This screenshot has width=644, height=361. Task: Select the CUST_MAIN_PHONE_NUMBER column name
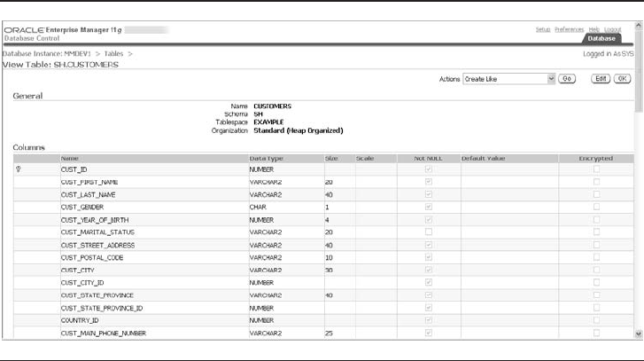(x=103, y=333)
